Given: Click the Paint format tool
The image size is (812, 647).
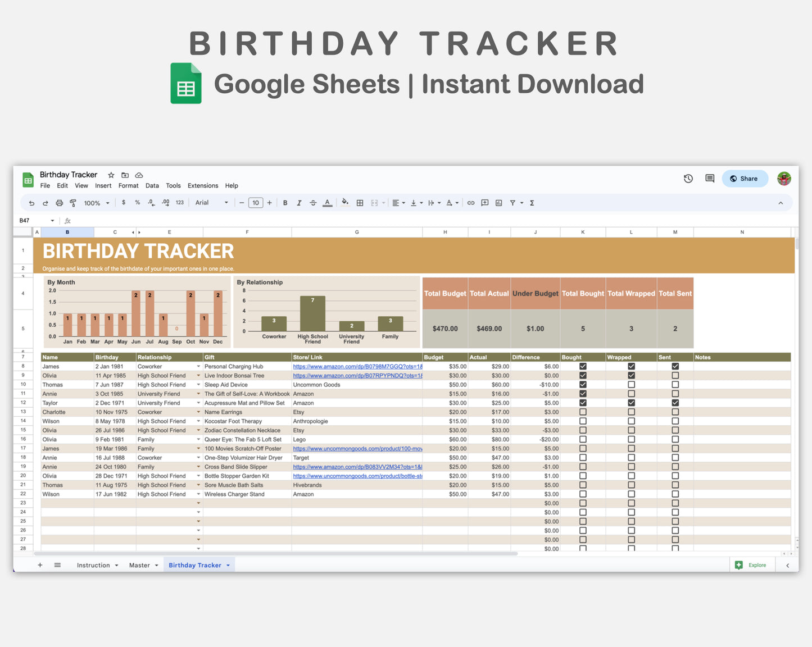Looking at the screenshot, I should pos(73,203).
